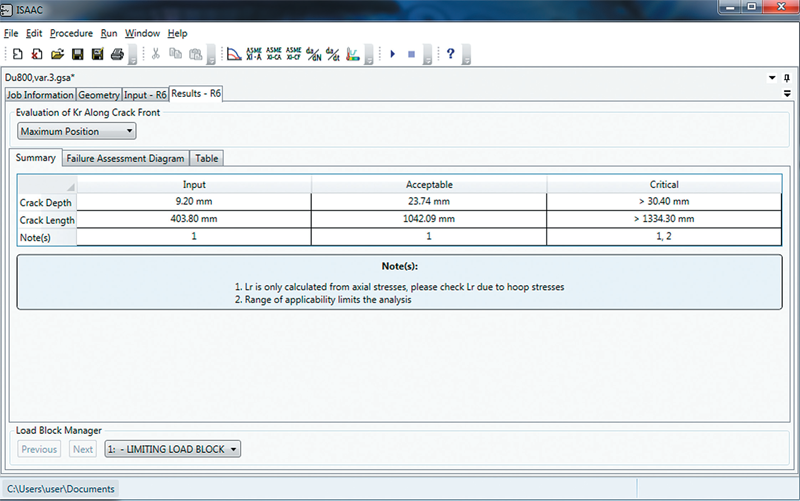Select the da/dt crack growth icon
The image size is (800, 501).
333,54
